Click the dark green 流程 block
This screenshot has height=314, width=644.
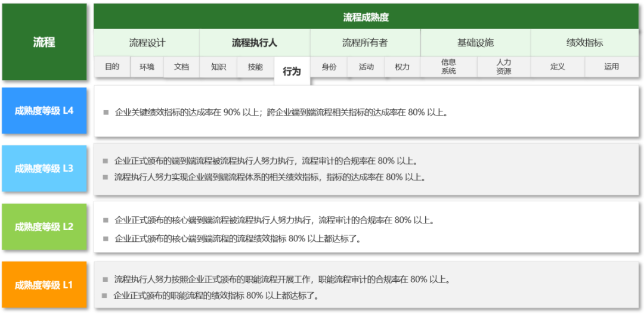pyautogui.click(x=44, y=42)
